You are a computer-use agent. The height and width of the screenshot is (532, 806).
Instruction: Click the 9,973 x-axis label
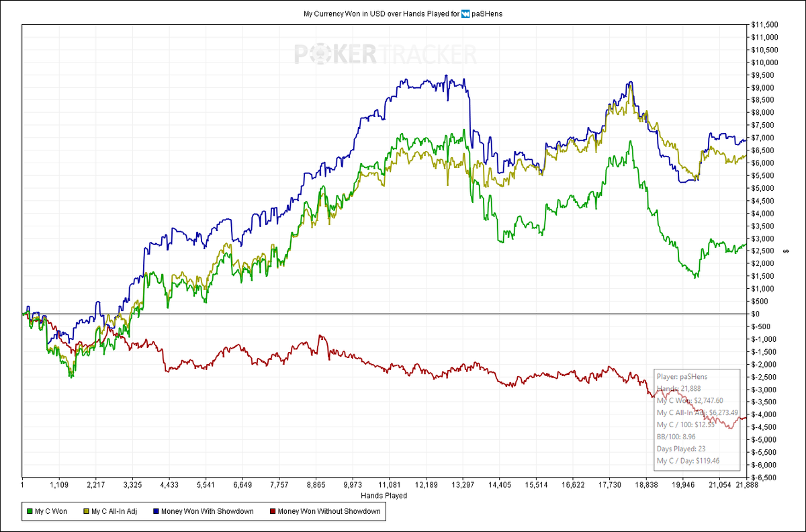click(x=353, y=484)
